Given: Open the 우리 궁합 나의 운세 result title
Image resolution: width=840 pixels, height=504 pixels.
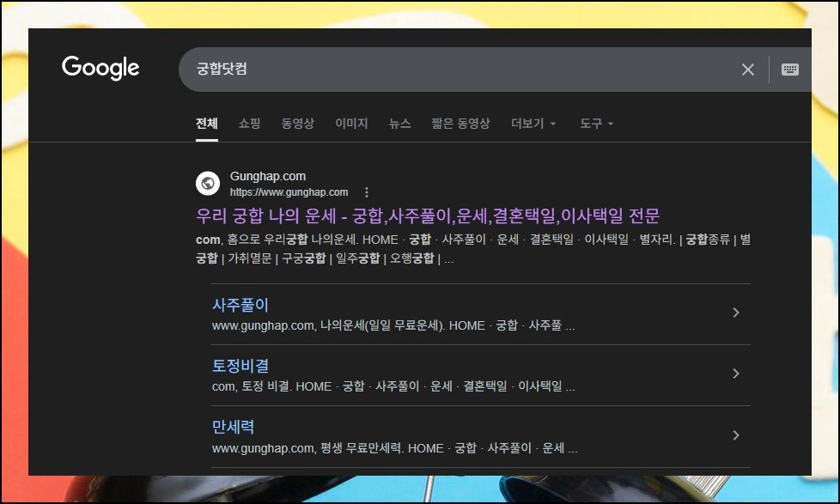Looking at the screenshot, I should point(428,216).
